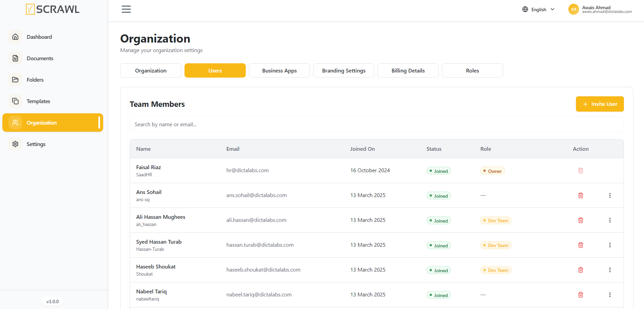Click trash icon for Nabeel Tariq

[x=581, y=295]
